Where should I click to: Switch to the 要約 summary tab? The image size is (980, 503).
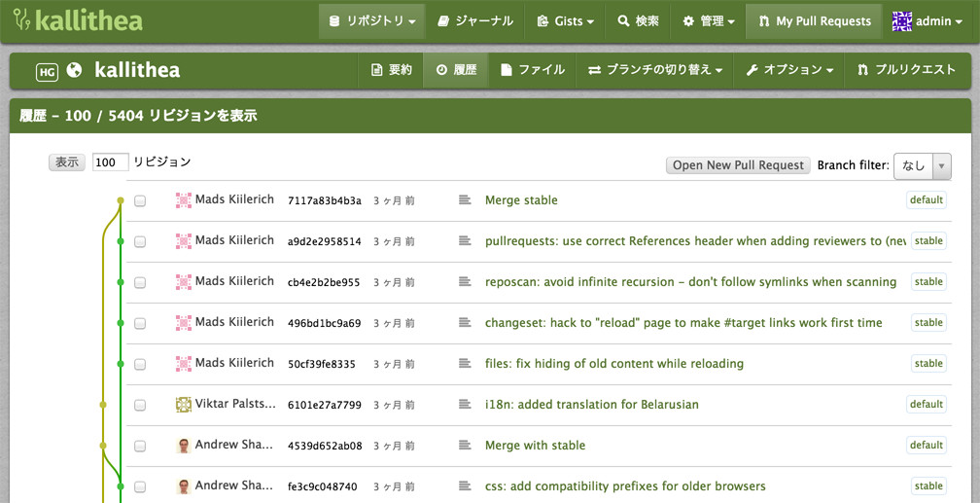point(391,70)
